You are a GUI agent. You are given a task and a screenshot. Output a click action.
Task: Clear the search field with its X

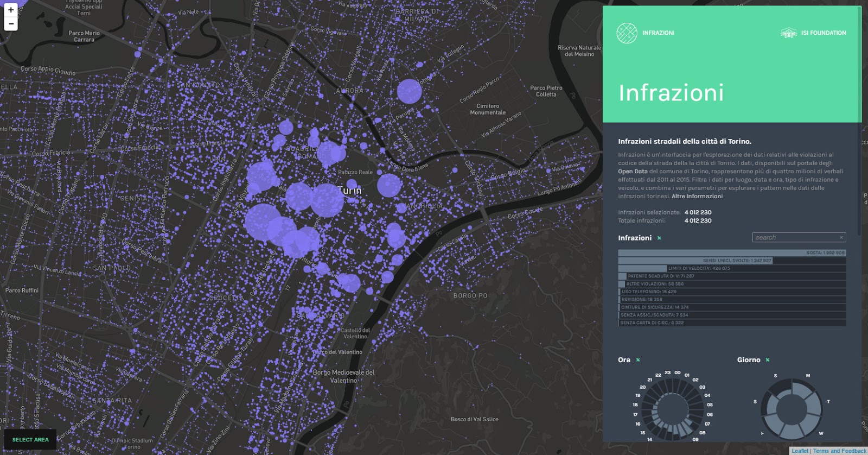pos(841,237)
